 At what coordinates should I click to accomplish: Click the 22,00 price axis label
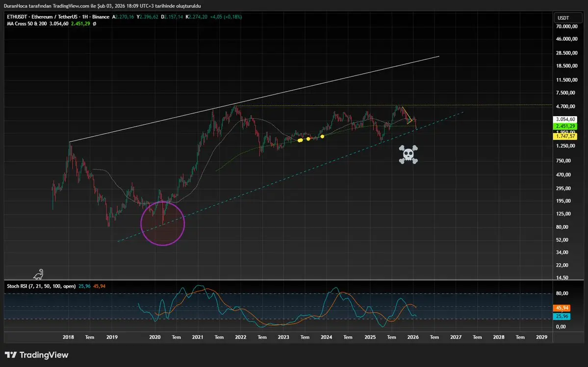[x=562, y=265]
